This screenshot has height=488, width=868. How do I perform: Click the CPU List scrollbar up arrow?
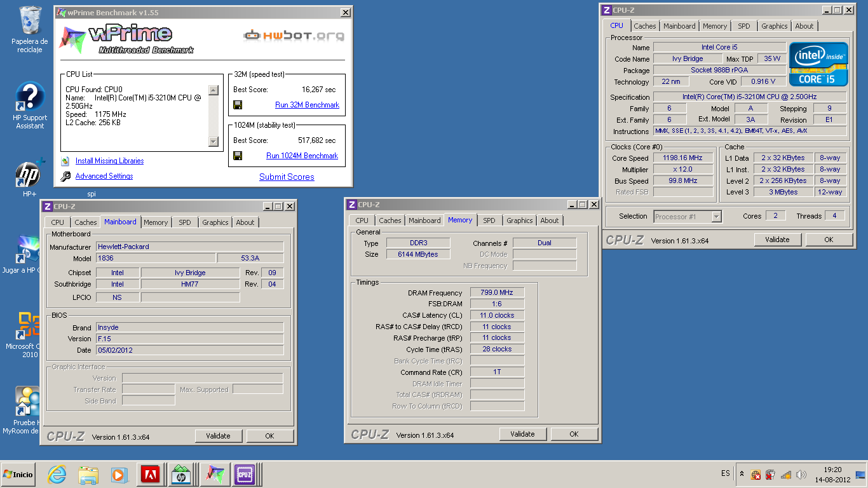pos(214,91)
